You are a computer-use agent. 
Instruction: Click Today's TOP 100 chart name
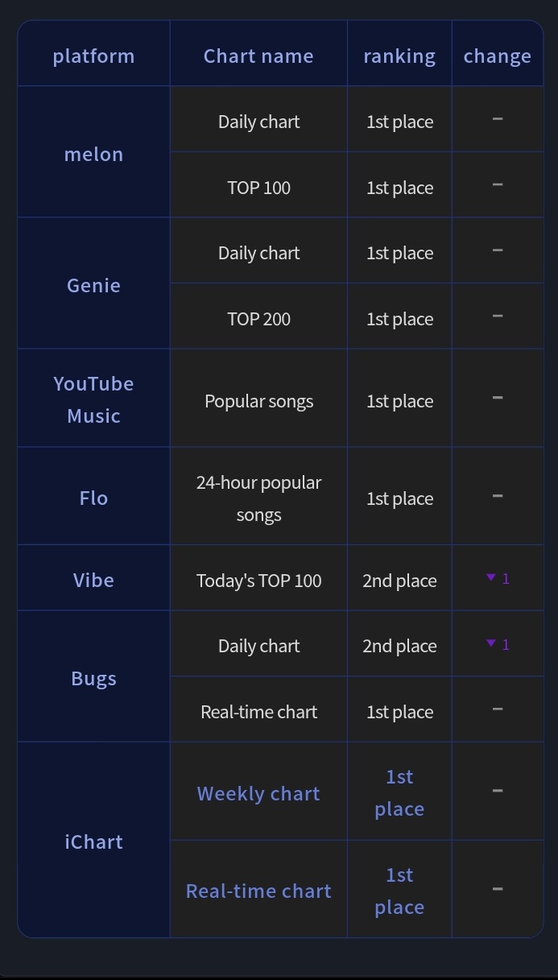[258, 581]
